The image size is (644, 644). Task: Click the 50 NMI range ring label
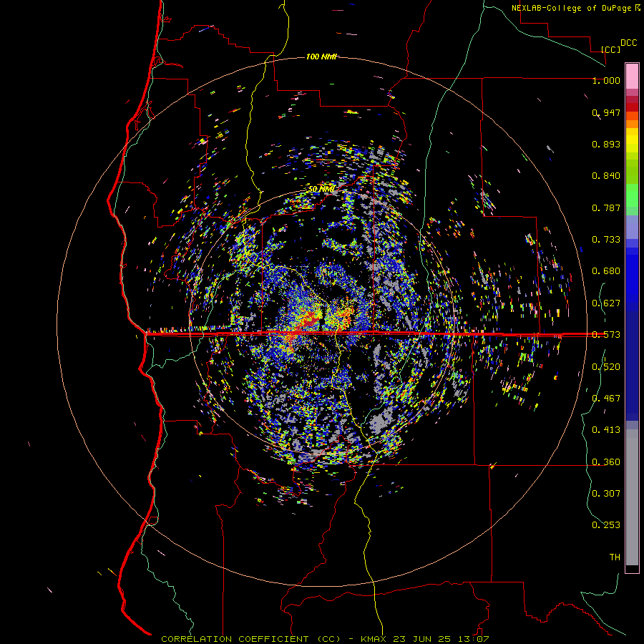tap(321, 189)
